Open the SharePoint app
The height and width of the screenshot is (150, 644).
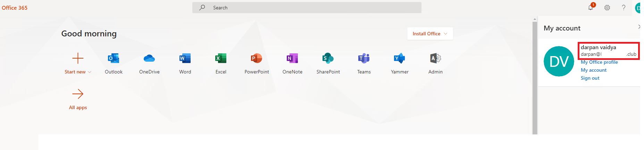coord(328,63)
